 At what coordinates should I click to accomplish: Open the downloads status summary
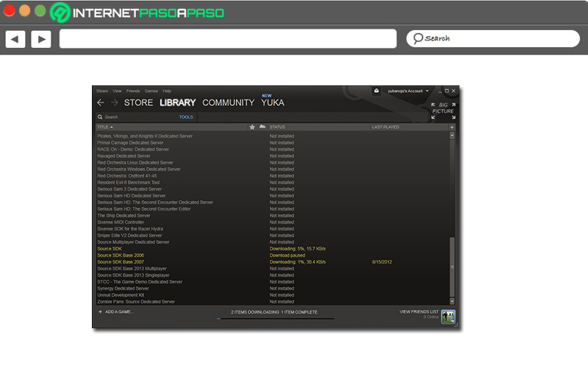pyautogui.click(x=274, y=312)
